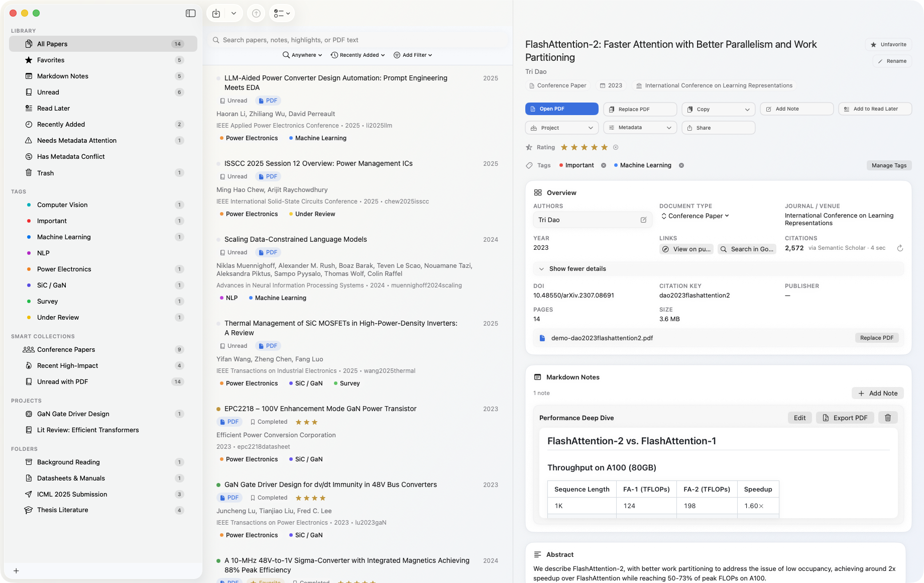Filter by Computer Vision tag

click(103, 205)
